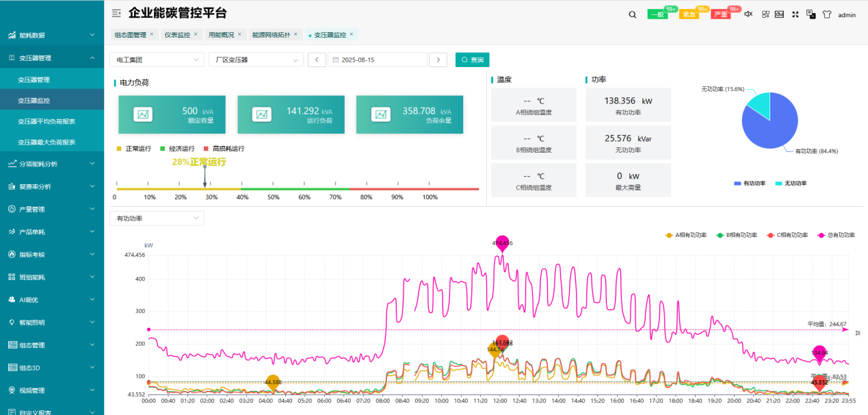Switch to the 用能概况 tab

pos(221,34)
